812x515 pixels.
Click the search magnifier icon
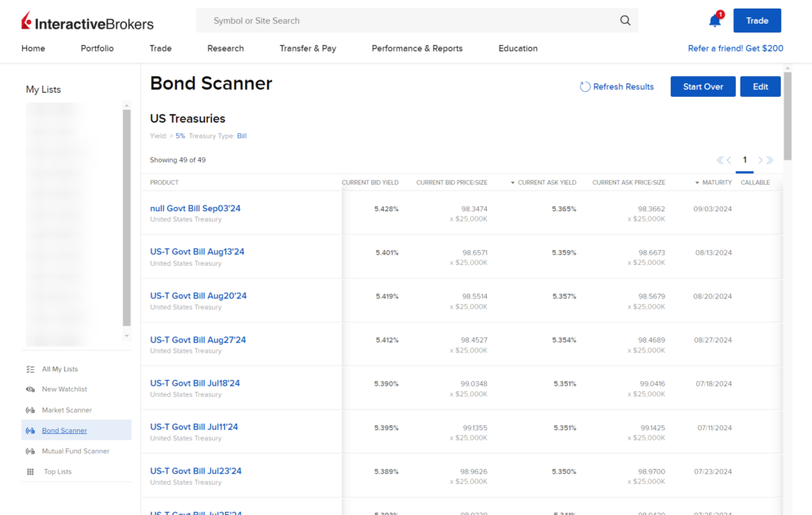coord(625,21)
